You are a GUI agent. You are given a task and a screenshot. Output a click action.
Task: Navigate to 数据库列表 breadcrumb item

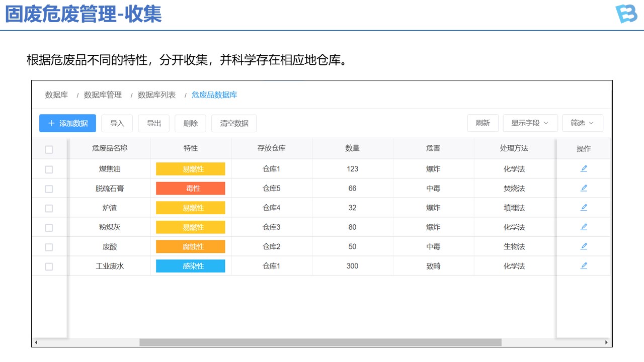click(156, 95)
